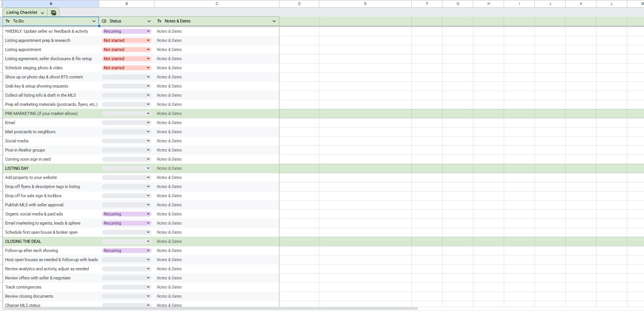Viewport: 644px width, 311px height.
Task: Click the table view calculator icon
Action: point(54,13)
